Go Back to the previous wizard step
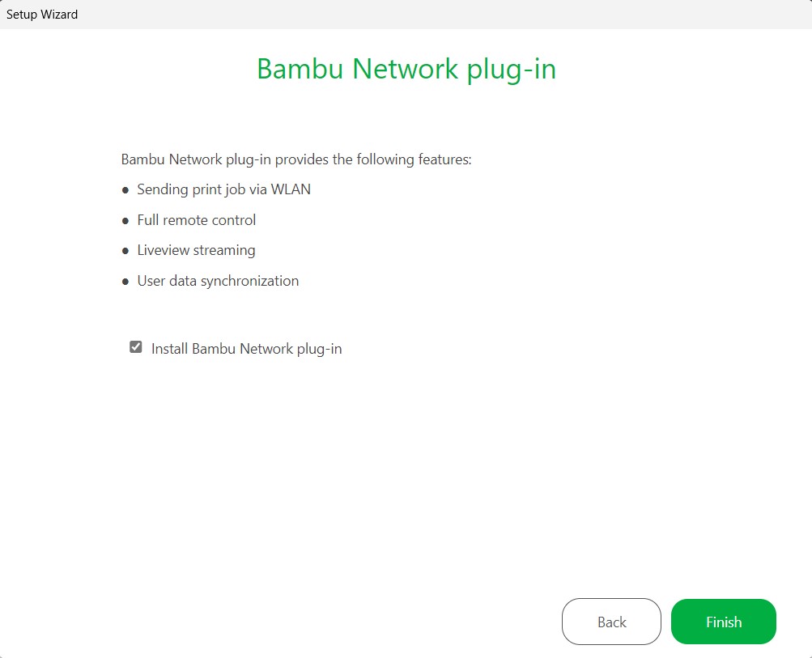Screen dimensions: 812x658 (x=611, y=622)
